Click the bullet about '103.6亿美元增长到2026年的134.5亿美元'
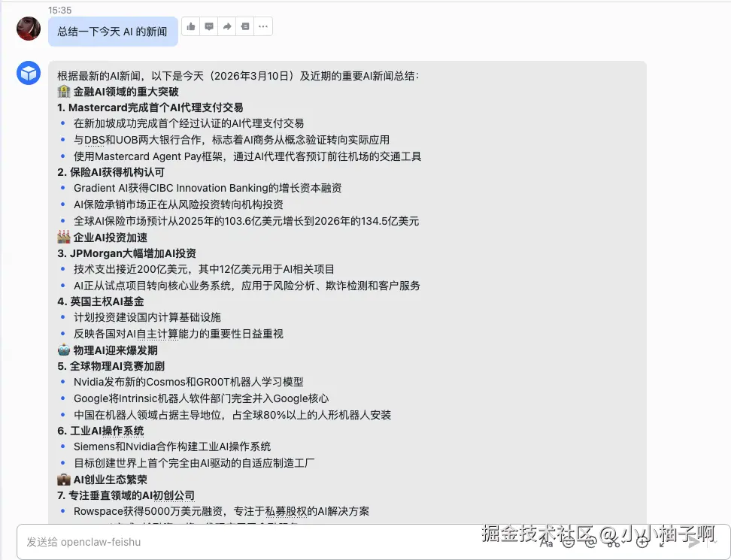Viewport: 731px width, 560px height. pos(246,221)
